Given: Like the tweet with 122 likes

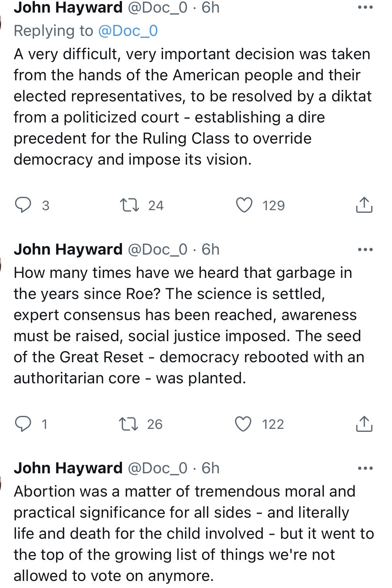Looking at the screenshot, I should (243, 424).
